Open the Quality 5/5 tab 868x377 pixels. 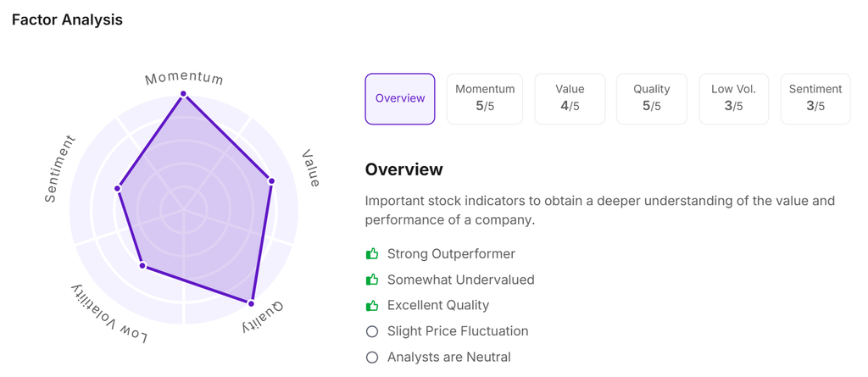click(x=652, y=98)
